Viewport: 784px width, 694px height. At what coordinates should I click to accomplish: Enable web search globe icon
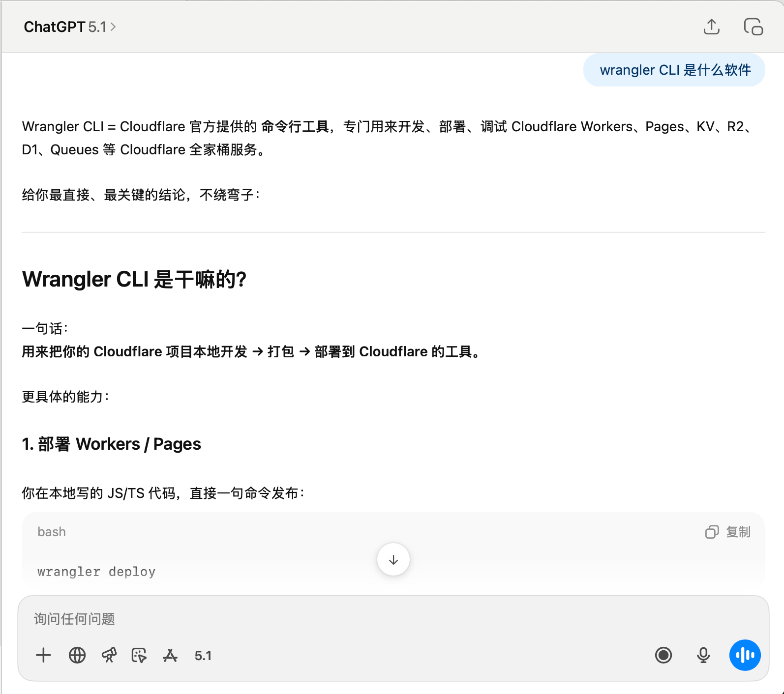(x=77, y=655)
